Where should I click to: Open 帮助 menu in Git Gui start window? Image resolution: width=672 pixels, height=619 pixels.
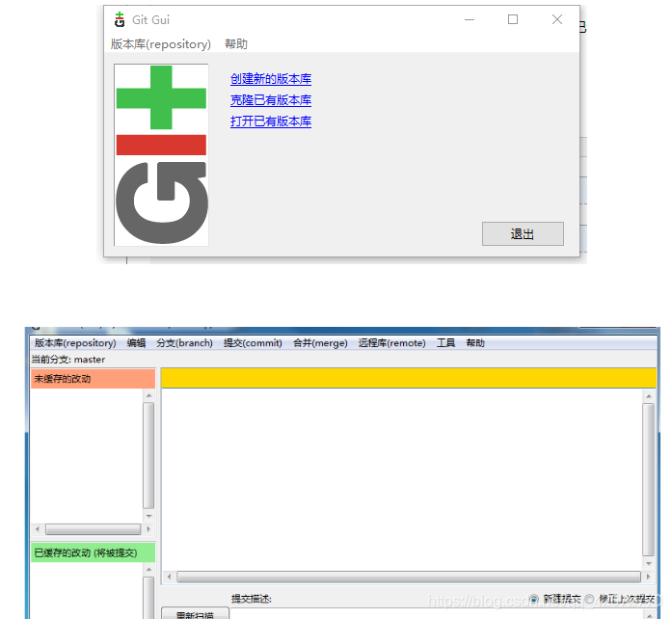(x=236, y=44)
